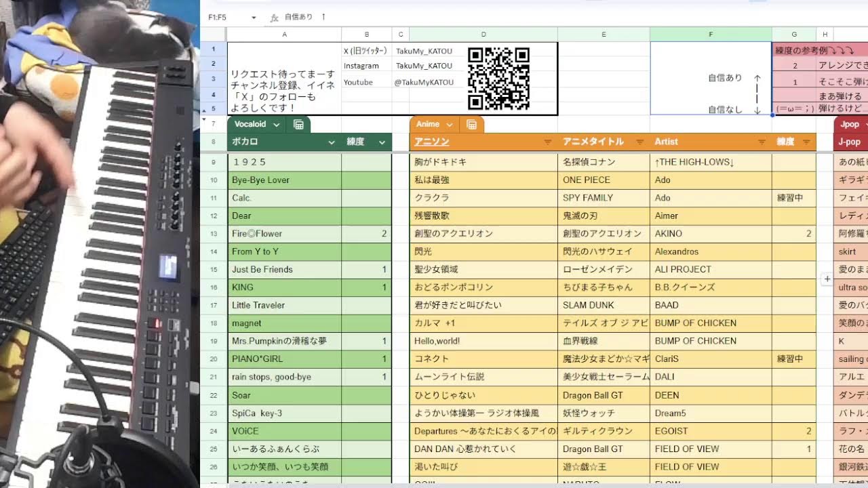This screenshot has height=488, width=868.
Task: Click the 残響散歌 song cell
Action: point(484,216)
